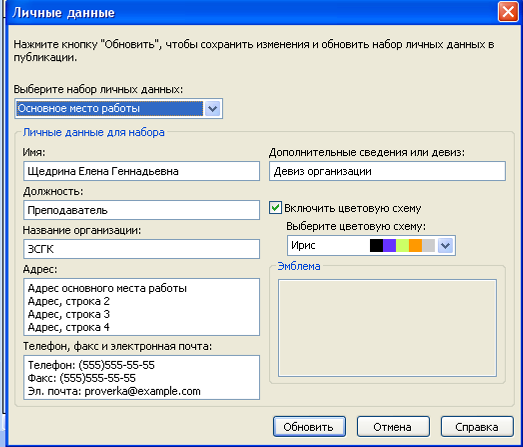The image size is (523, 447).
Task: Click the Имя input field
Action: [141, 171]
